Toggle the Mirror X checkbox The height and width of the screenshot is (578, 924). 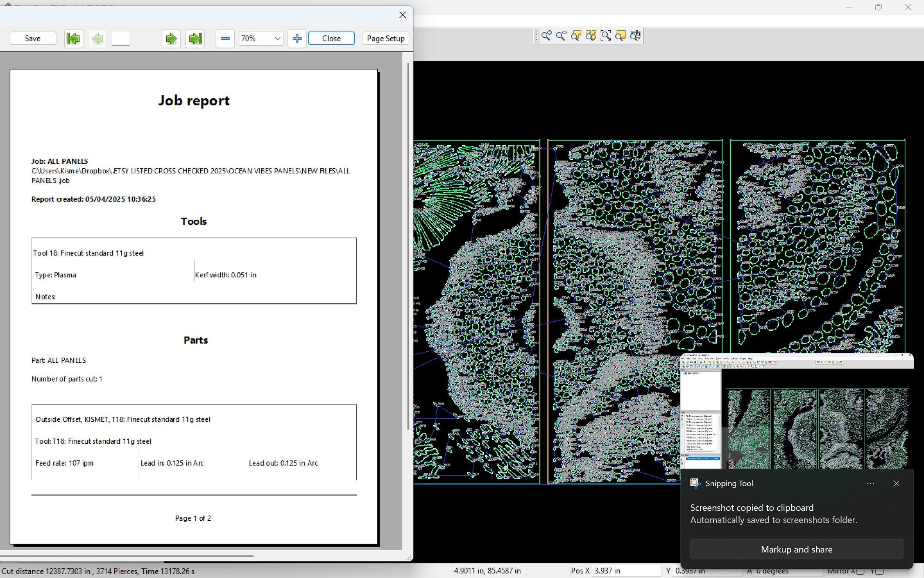(860, 571)
